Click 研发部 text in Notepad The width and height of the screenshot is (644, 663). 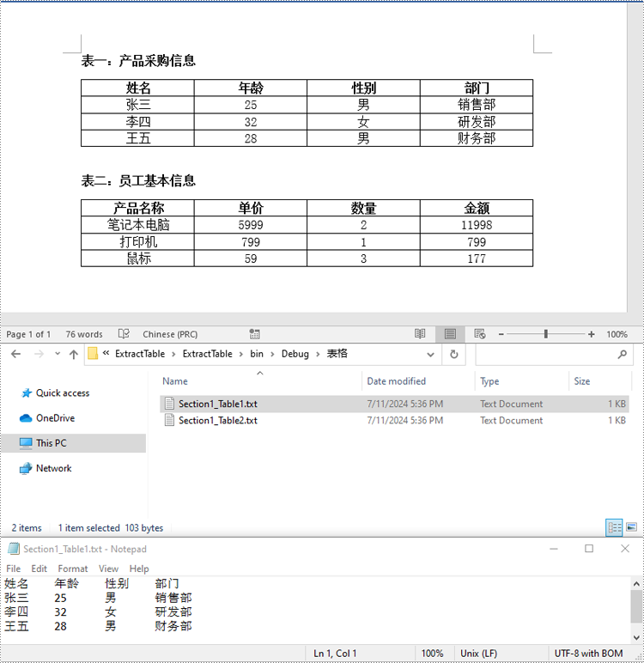coord(173,611)
